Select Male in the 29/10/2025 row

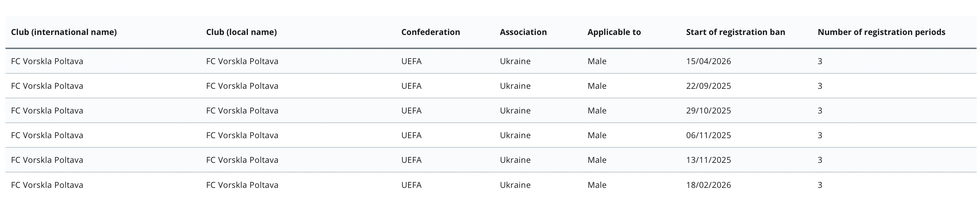[x=596, y=111]
